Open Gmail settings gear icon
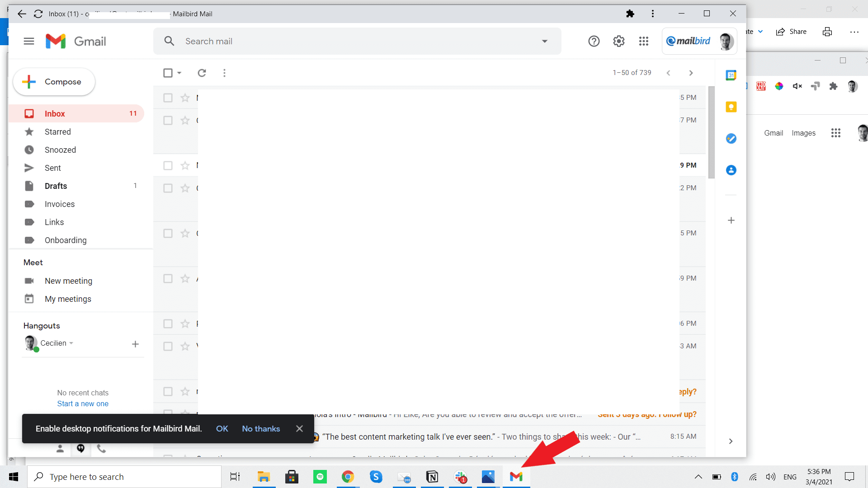Viewport: 868px width, 488px height. click(x=619, y=41)
